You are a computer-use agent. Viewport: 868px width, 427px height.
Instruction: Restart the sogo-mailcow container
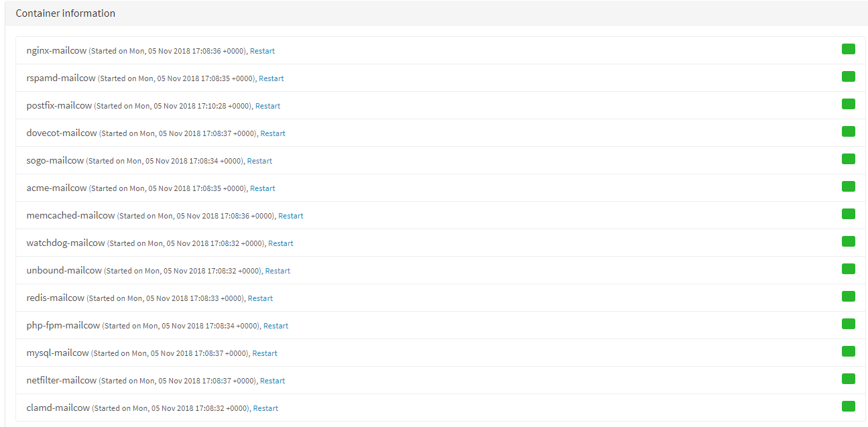(259, 161)
